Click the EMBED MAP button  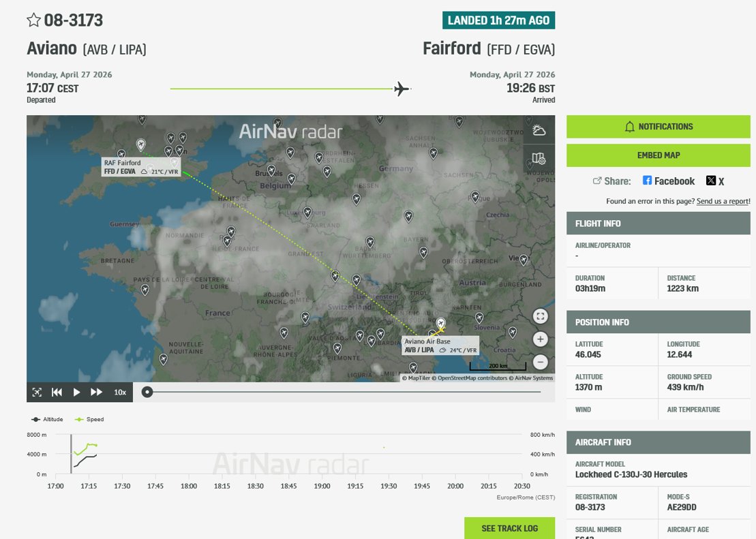[658, 155]
